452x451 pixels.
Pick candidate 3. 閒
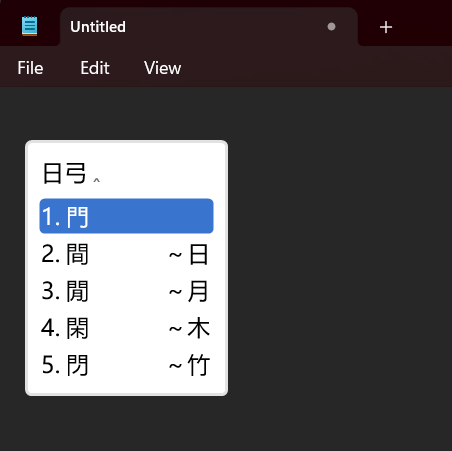[x=126, y=291]
